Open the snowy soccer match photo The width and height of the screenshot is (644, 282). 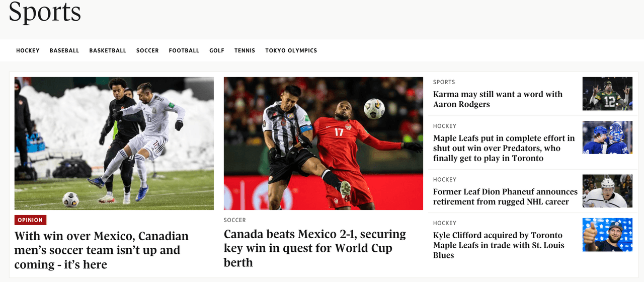(x=114, y=144)
